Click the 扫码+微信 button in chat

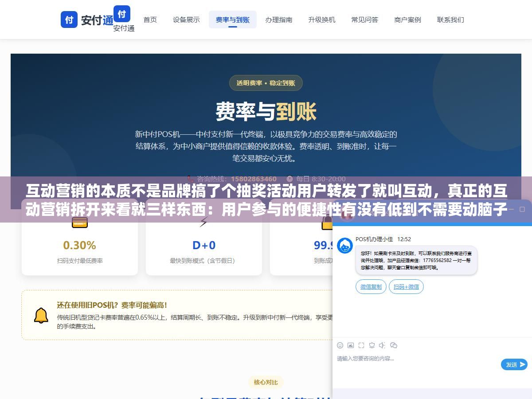pos(406,286)
